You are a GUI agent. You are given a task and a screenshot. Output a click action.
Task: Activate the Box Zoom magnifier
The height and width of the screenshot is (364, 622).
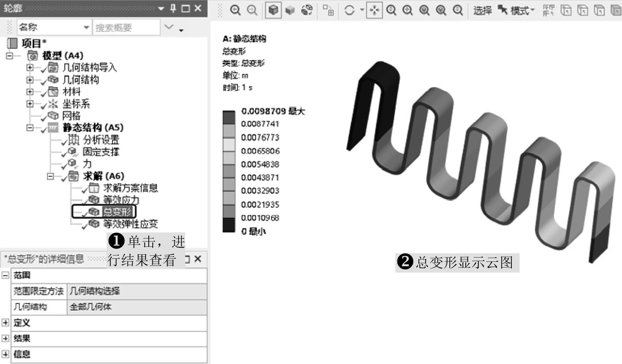tap(424, 10)
